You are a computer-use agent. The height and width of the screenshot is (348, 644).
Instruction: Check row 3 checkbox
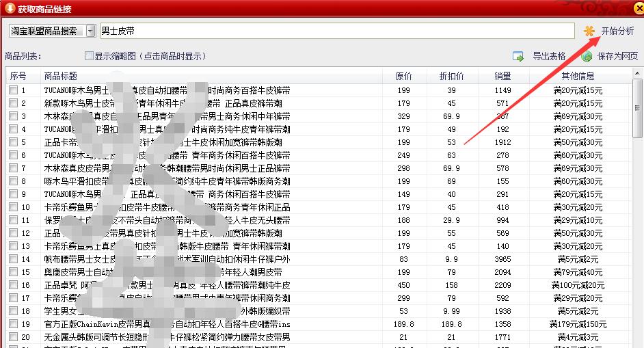tap(14, 116)
